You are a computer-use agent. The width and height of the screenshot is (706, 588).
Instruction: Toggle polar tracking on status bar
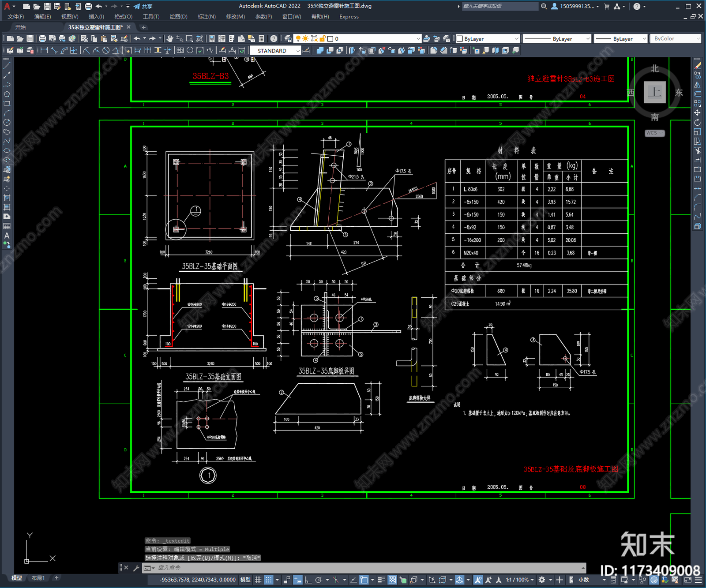(319, 580)
